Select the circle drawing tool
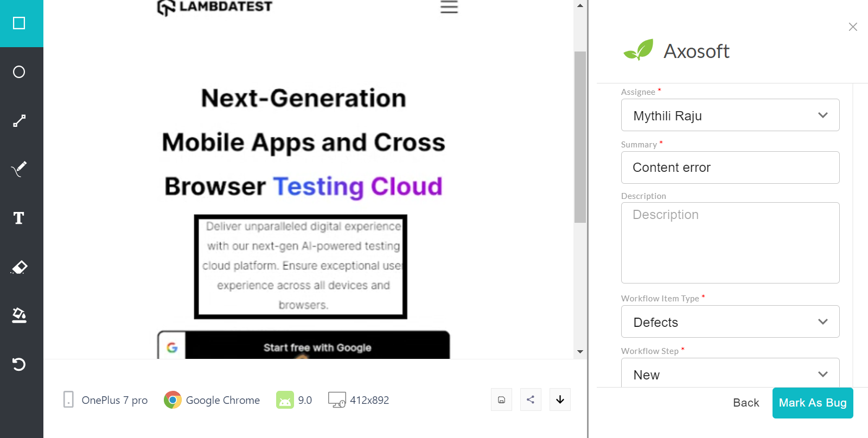Viewport: 868px width, 438px height. (20, 72)
